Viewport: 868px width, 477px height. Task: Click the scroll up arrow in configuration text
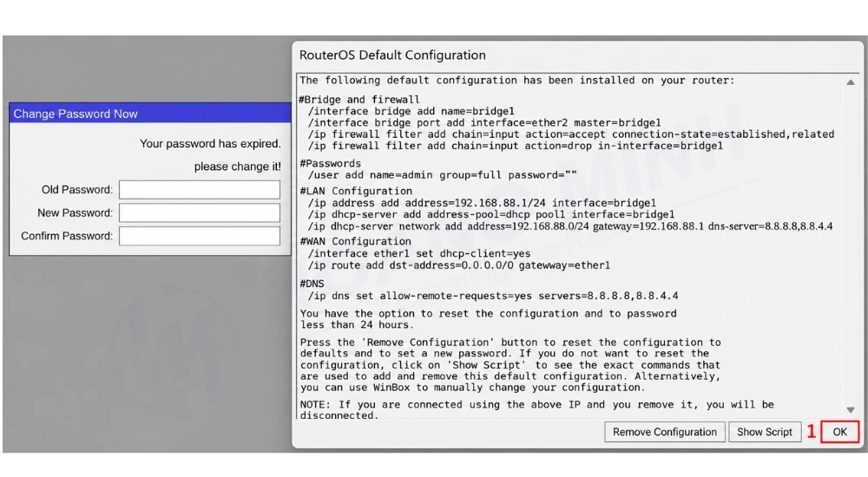click(x=851, y=82)
